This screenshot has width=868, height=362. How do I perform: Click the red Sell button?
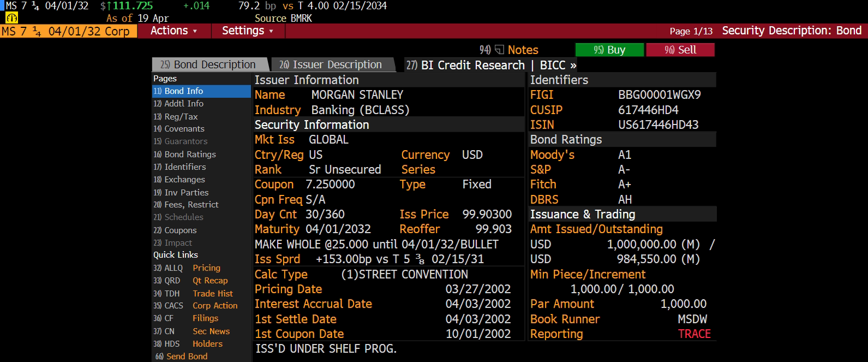tap(680, 50)
